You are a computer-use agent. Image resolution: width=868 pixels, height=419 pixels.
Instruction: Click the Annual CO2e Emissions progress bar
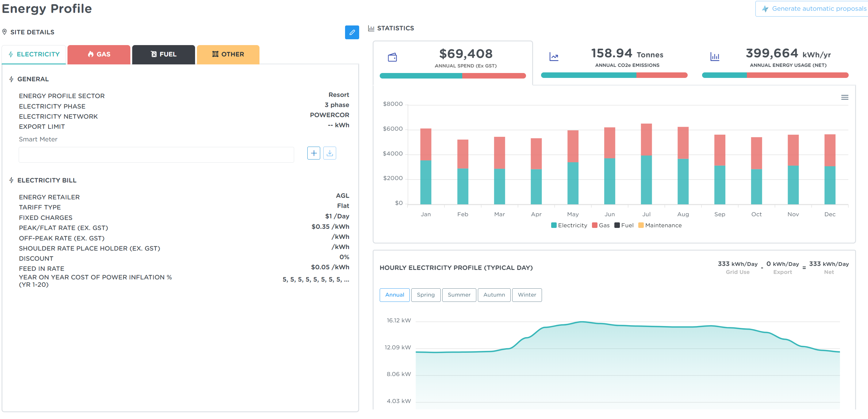point(614,75)
